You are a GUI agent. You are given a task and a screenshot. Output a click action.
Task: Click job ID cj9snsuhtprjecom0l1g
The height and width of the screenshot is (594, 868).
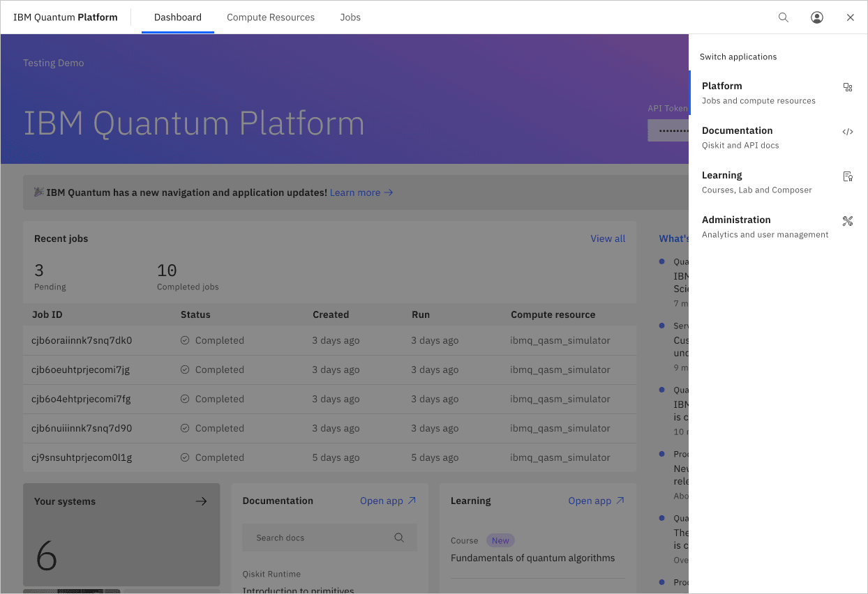(82, 457)
